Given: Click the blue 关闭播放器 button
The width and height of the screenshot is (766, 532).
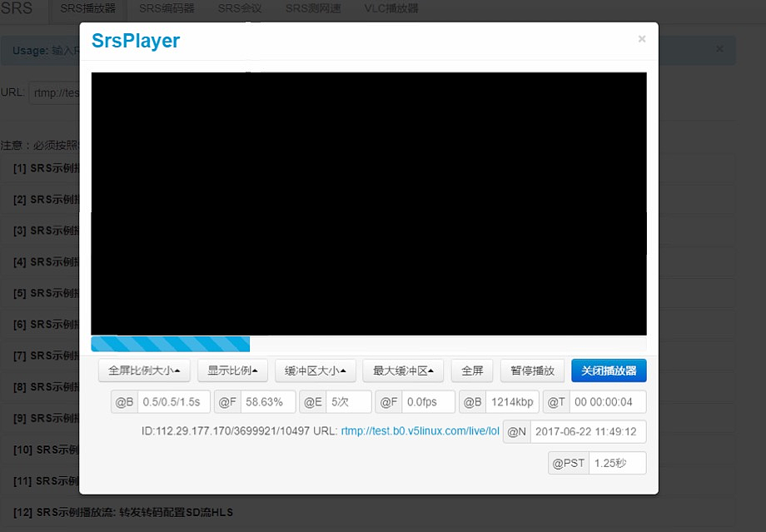Looking at the screenshot, I should (x=609, y=370).
